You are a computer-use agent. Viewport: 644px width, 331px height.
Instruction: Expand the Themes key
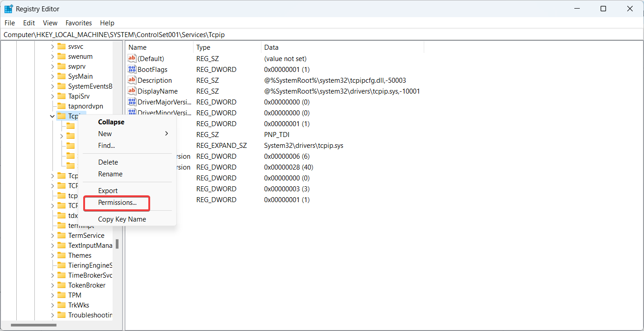pyautogui.click(x=52, y=255)
